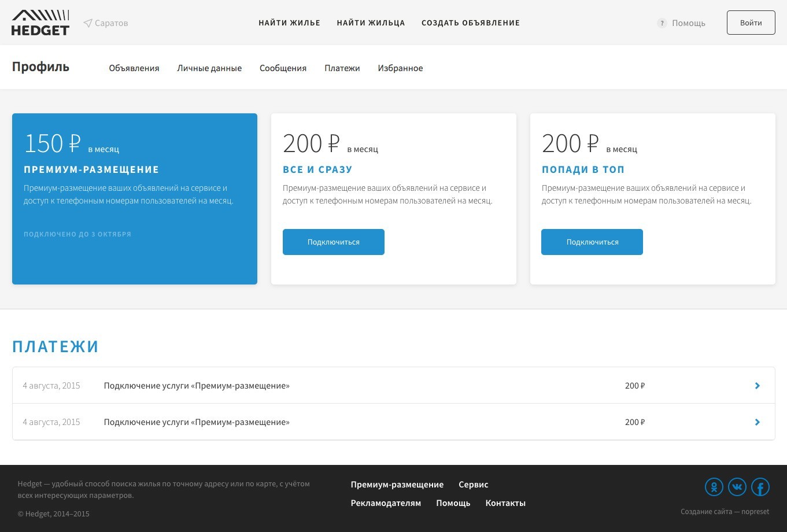Open the Facebook social icon
Image resolution: width=787 pixels, height=532 pixels.
point(760,487)
